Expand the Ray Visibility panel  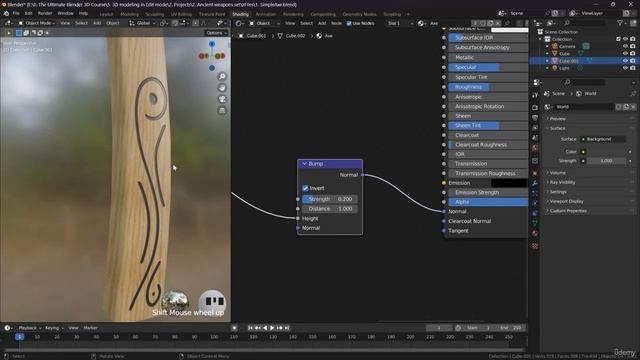(561, 182)
